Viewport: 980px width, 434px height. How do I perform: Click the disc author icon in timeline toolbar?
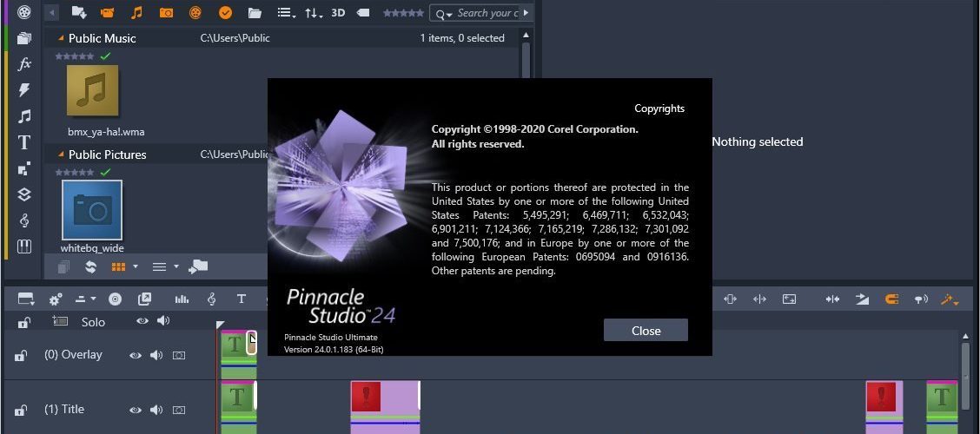click(115, 299)
